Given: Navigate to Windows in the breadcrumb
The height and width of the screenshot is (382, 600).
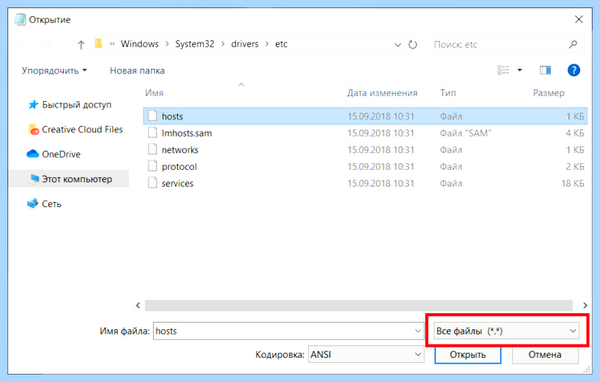Looking at the screenshot, I should 140,44.
